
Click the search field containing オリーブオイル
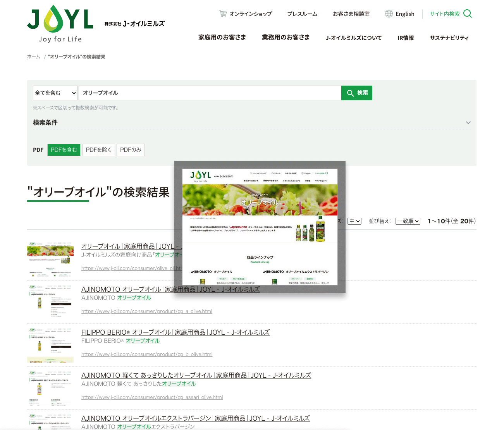coord(210,93)
